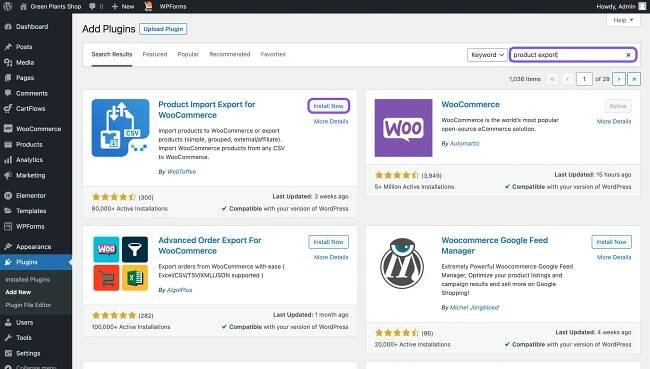Click the Plugins plug icon in sidebar
This screenshot has width=650, height=369.
(8, 262)
